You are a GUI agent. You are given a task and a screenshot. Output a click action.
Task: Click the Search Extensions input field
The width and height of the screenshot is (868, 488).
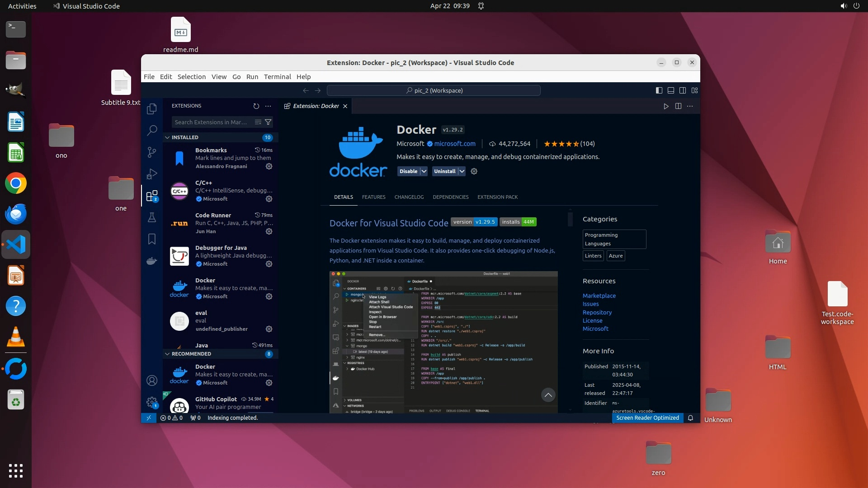tap(211, 122)
